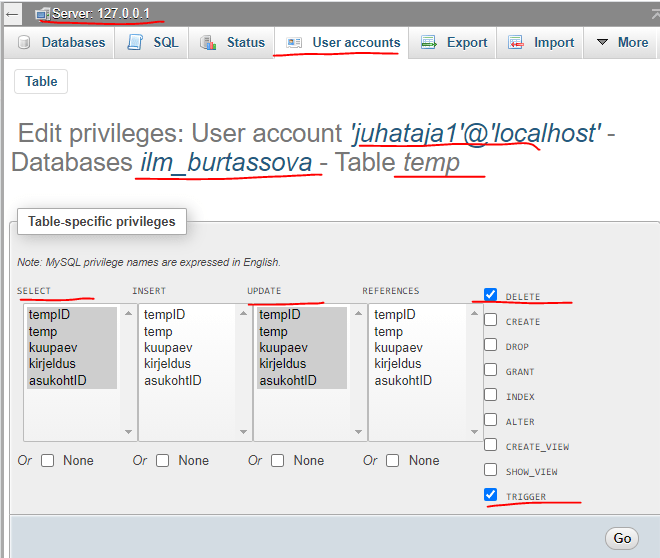The width and height of the screenshot is (660, 558).
Task: Switch to the Table sub-tab
Action: click(41, 81)
